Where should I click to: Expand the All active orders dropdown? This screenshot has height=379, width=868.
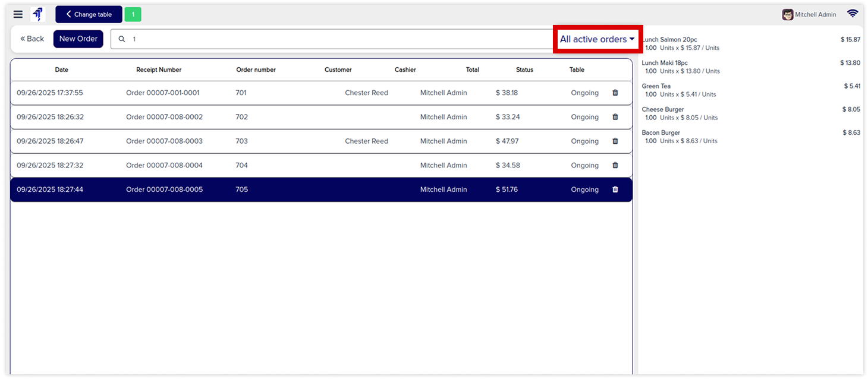coord(597,39)
